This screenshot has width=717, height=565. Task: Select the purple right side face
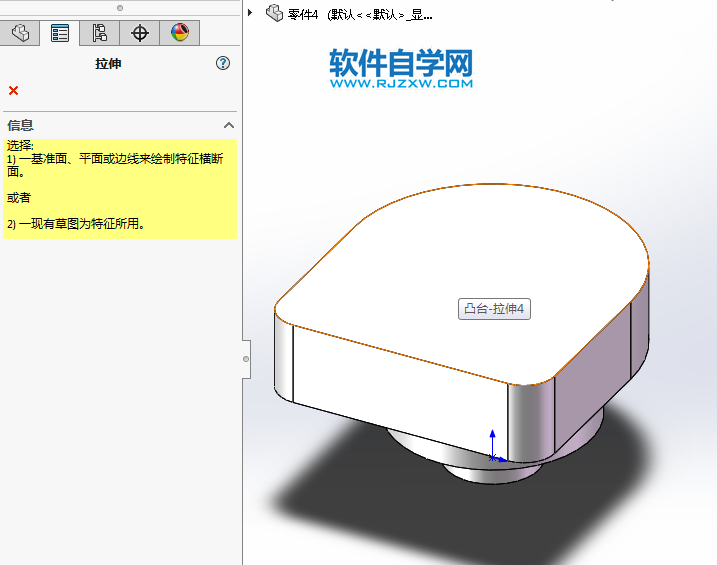(x=592, y=379)
